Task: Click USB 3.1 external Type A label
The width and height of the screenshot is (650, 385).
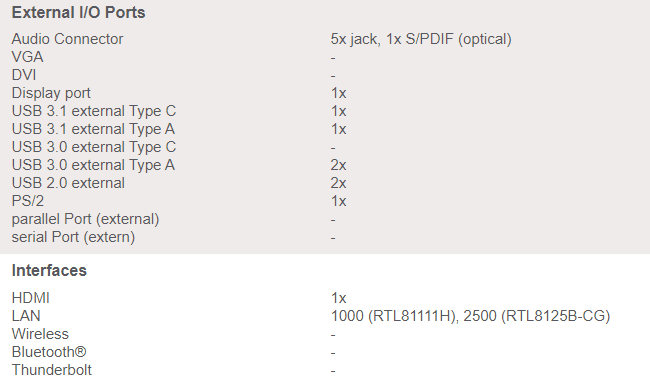Action: point(93,129)
